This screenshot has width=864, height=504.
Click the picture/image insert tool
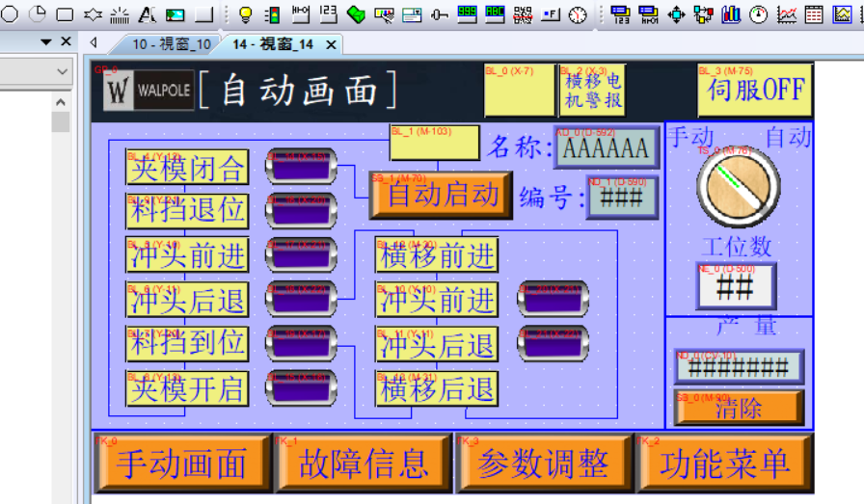(175, 14)
